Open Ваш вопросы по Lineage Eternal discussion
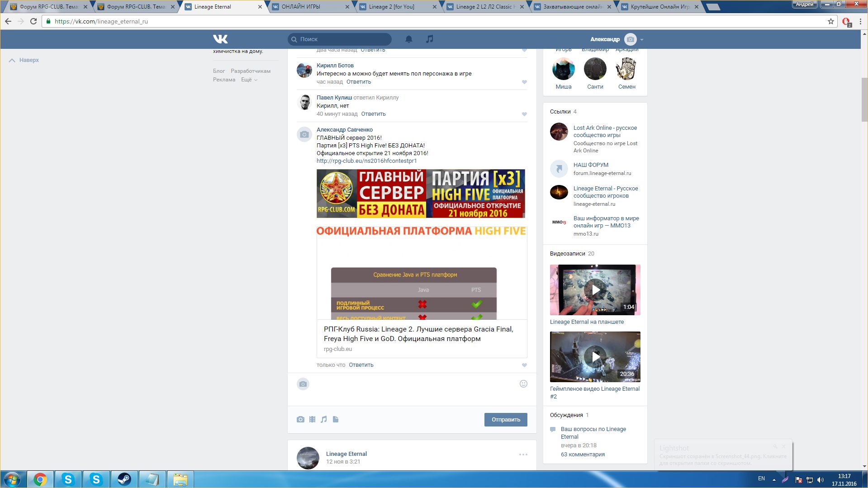The width and height of the screenshot is (868, 488). pyautogui.click(x=593, y=433)
